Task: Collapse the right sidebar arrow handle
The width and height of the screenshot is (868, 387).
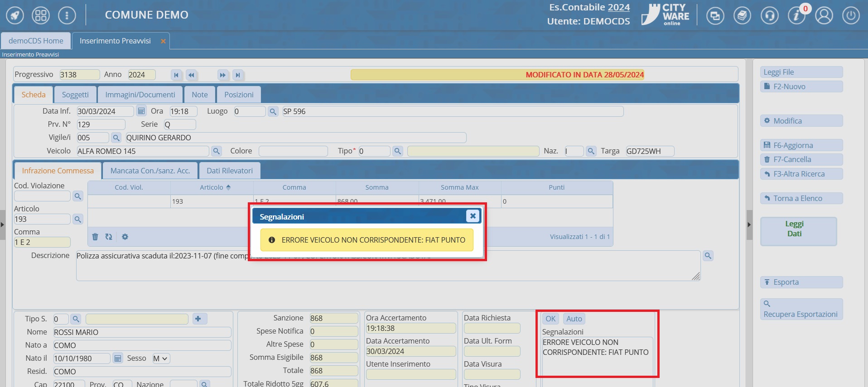Action: pyautogui.click(x=749, y=225)
